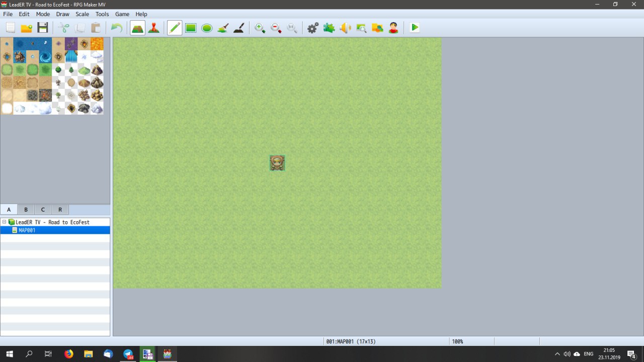Click the ENG language indicator

click(588, 354)
